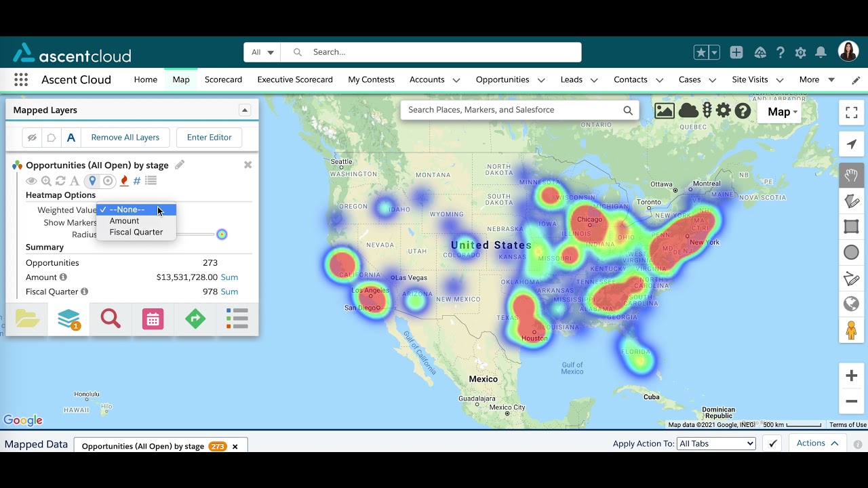Activate the Street View pegman

(852, 330)
